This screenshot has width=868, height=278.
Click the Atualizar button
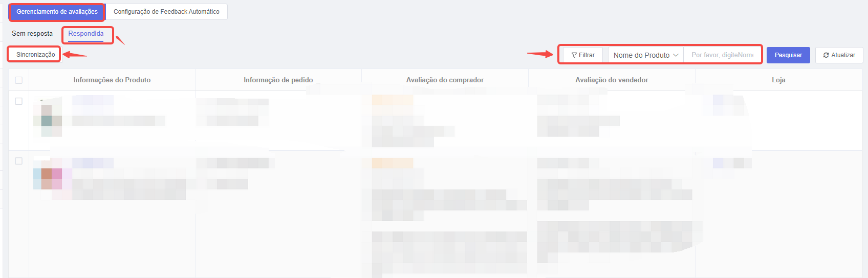[839, 55]
